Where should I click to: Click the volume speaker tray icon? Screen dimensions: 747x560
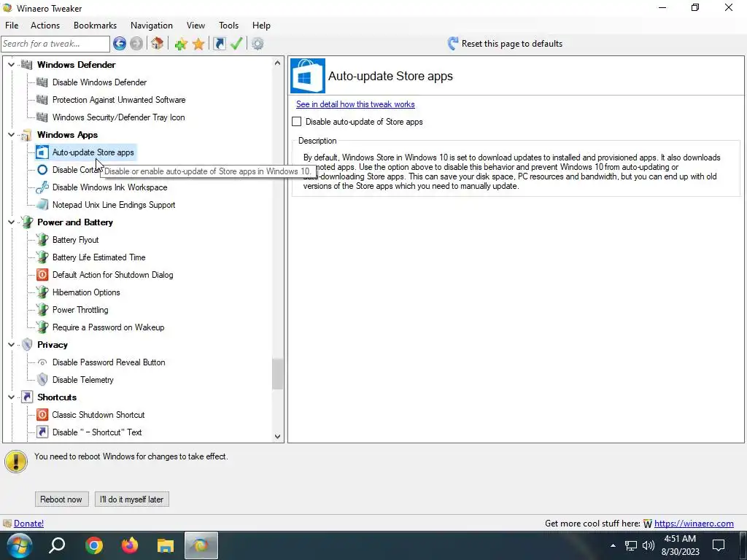tap(648, 545)
